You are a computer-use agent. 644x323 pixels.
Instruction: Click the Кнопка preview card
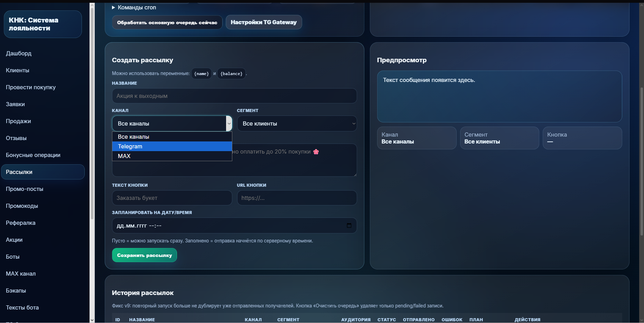(x=582, y=138)
